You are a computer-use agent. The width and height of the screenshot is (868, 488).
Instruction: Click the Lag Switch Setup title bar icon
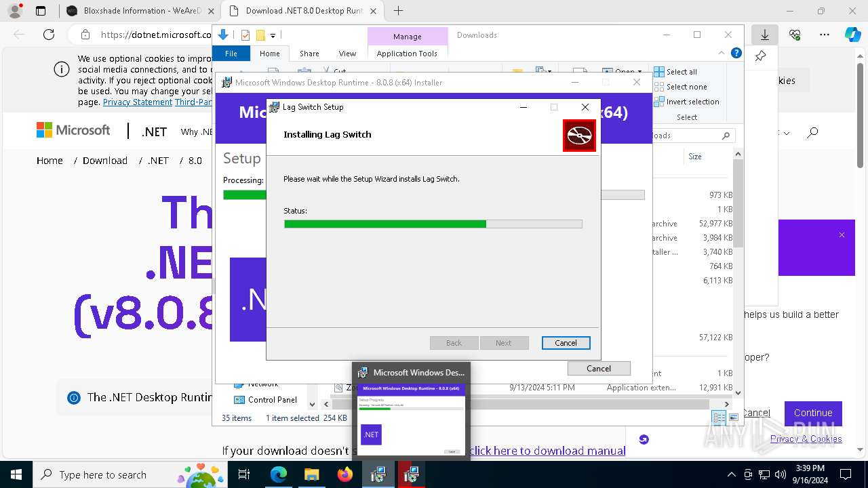click(x=274, y=107)
